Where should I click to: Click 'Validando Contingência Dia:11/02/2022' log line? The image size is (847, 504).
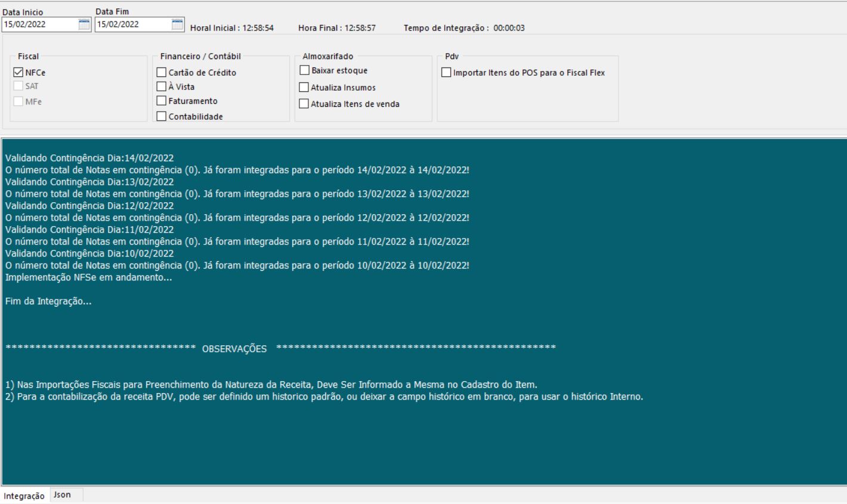89,230
